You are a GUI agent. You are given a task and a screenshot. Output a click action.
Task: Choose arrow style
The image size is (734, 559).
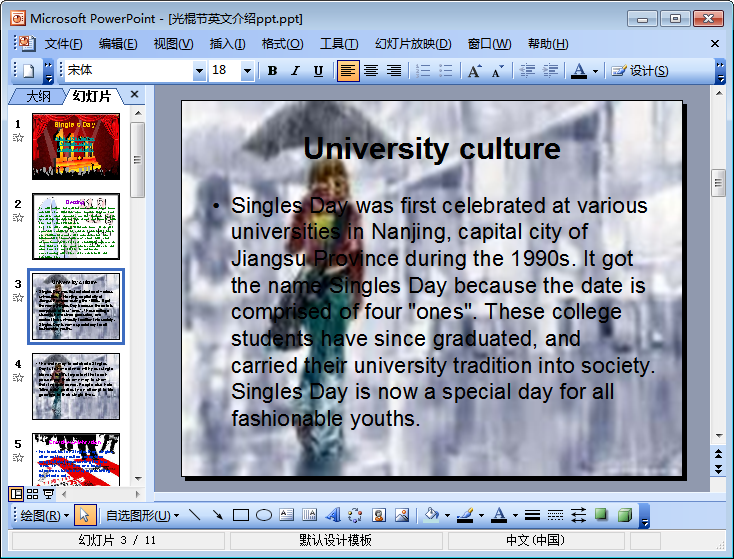tap(579, 515)
